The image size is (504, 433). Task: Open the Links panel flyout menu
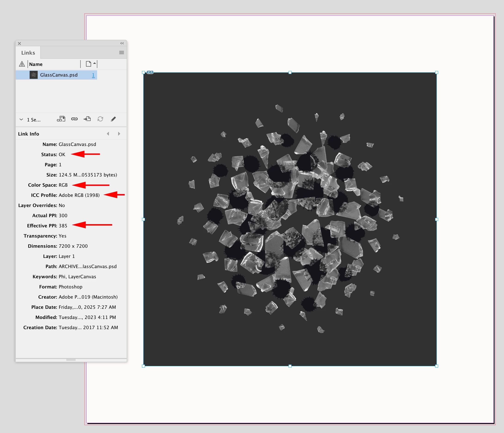(121, 53)
